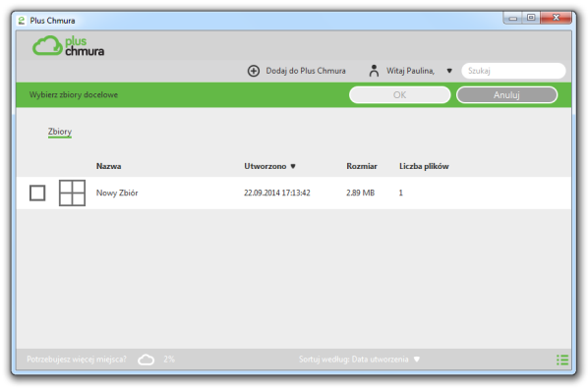
Task: Click Dodaj do Plus Chmura
Action: [x=306, y=71]
